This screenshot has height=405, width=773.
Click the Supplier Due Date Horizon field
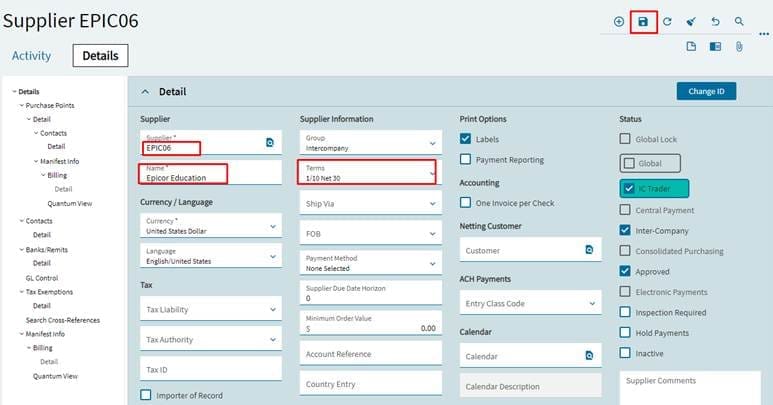pos(371,293)
